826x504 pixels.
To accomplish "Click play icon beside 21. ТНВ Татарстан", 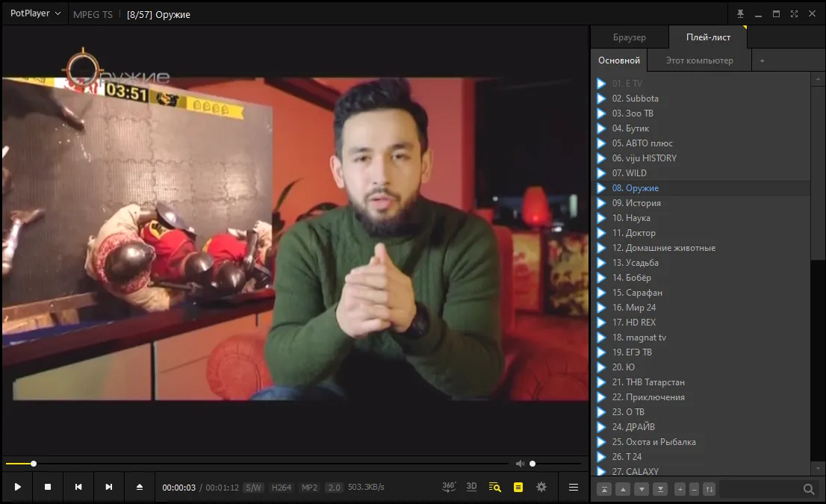I will (x=601, y=382).
